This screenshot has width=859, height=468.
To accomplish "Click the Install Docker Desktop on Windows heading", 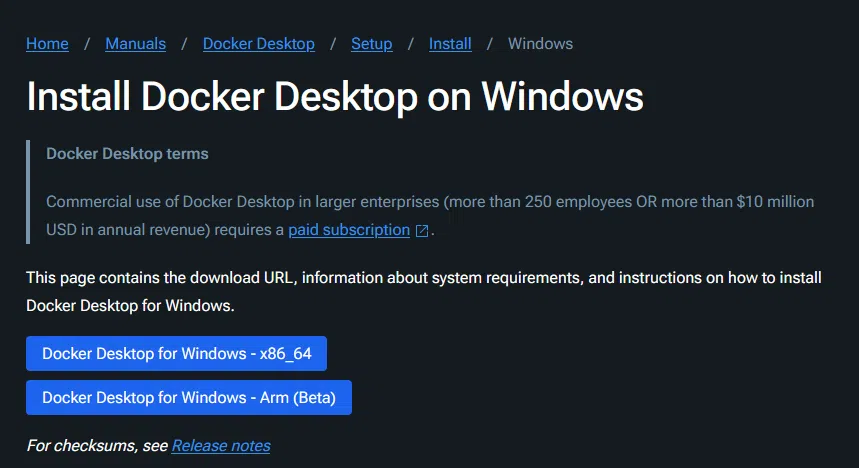I will point(335,97).
